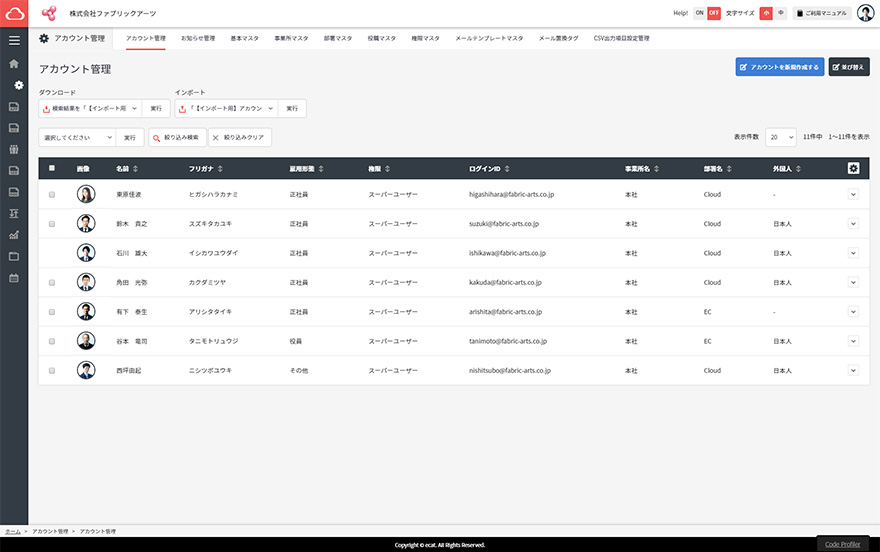Switch to the 基本マスタ tab
The image size is (880, 552).
click(x=245, y=38)
